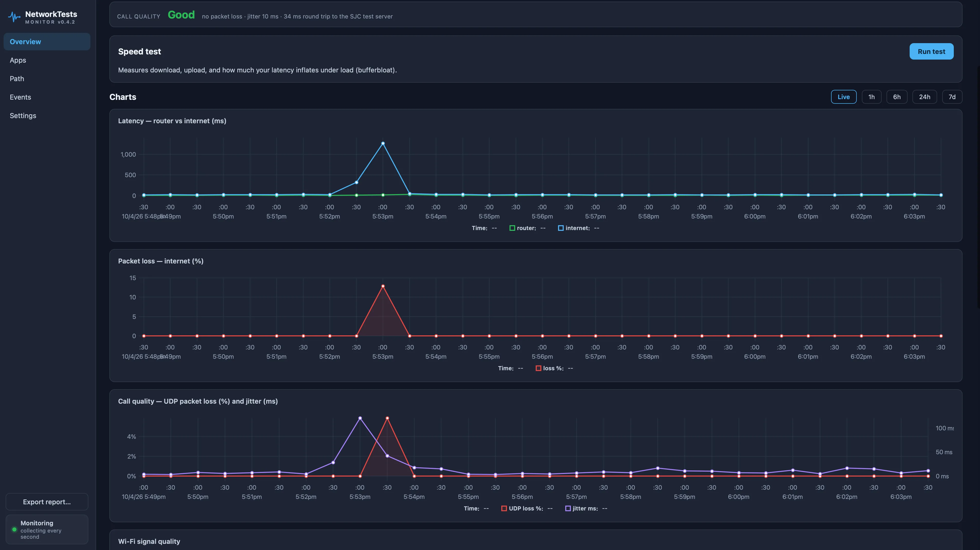Click the 'Latency — router vs internet (ms)' title

pyautogui.click(x=172, y=121)
